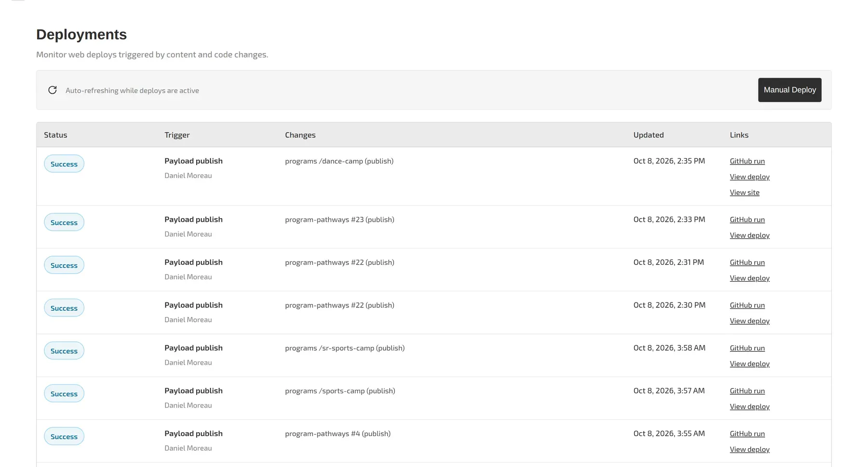Select "programs /dance-camp (publish)" change text

point(339,161)
